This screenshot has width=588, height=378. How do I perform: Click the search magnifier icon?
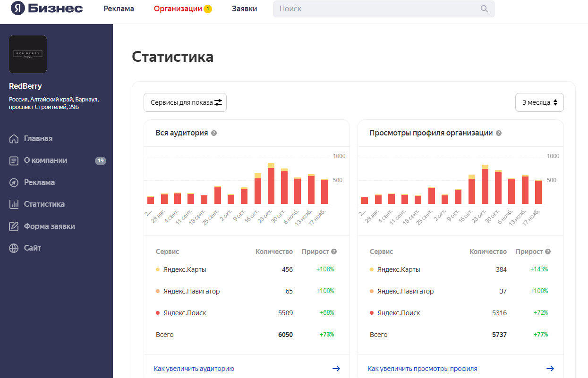tap(484, 9)
